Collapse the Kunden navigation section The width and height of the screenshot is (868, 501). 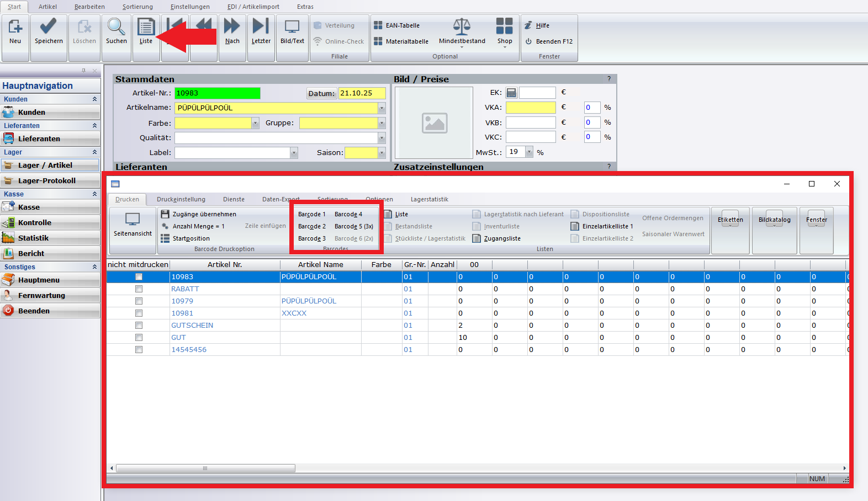coord(94,99)
